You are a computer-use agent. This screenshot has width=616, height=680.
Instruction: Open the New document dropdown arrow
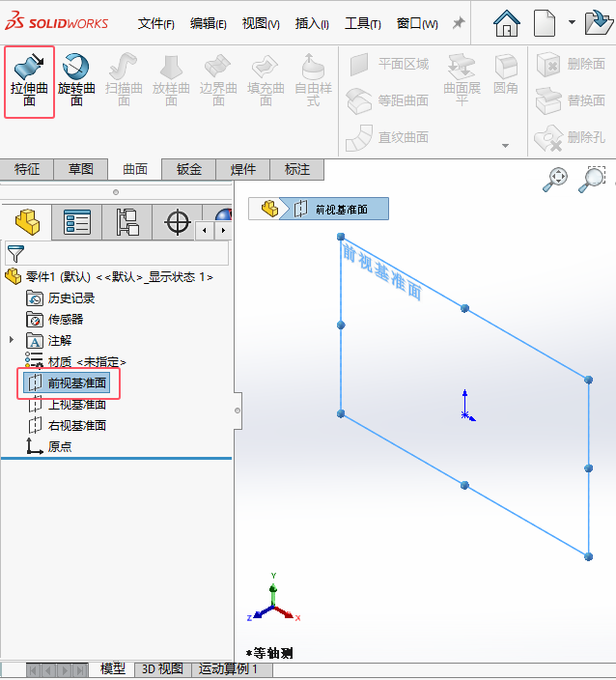click(572, 21)
